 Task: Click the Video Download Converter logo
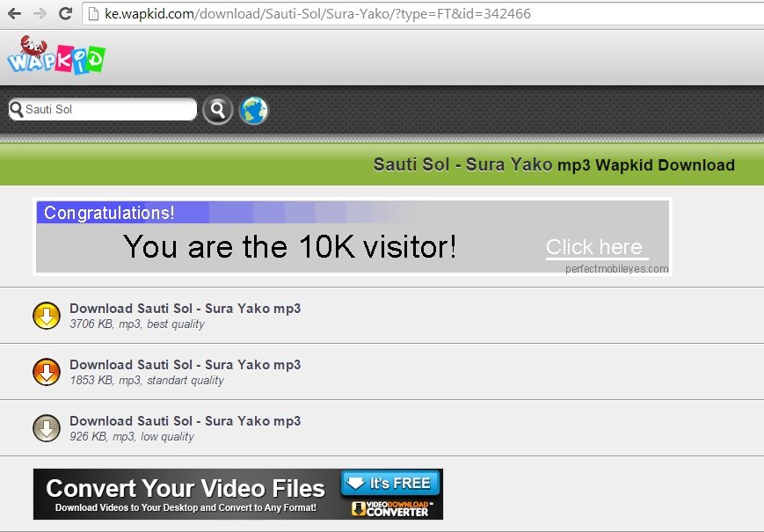tap(390, 508)
